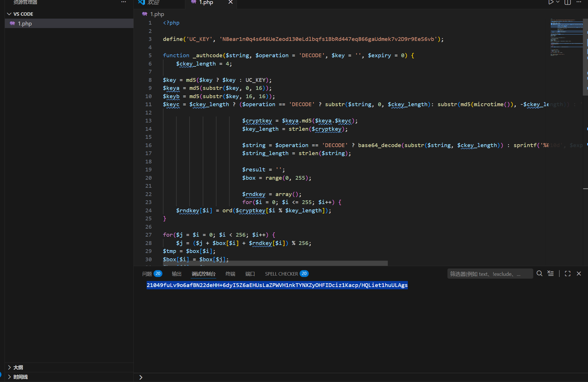Click the clear console list icon

550,274
